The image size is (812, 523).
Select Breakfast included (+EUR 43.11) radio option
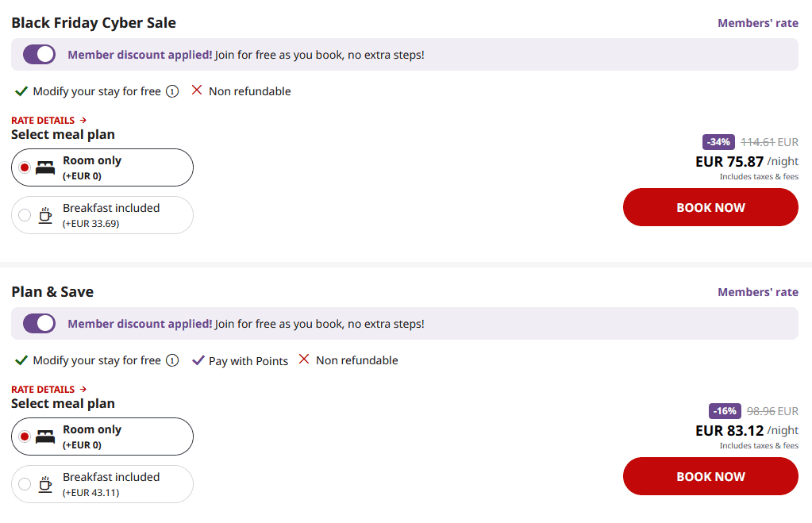(25, 484)
